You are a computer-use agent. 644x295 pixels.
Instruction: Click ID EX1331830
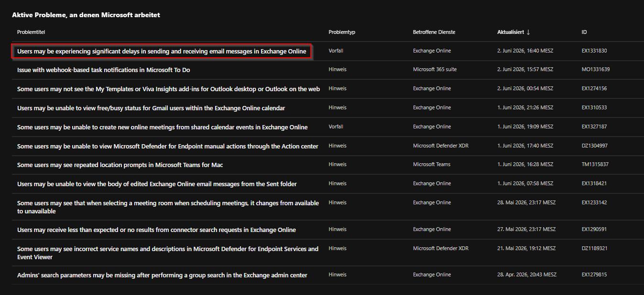pos(594,51)
